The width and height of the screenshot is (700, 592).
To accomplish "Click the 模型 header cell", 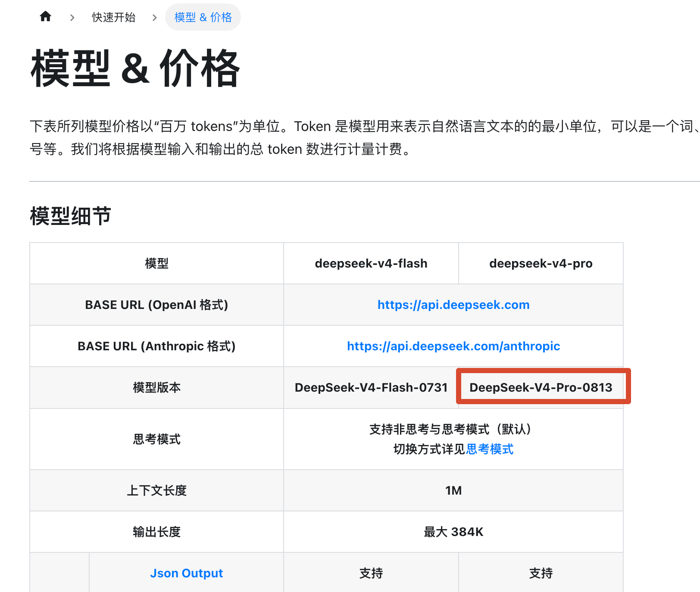I will [x=157, y=263].
